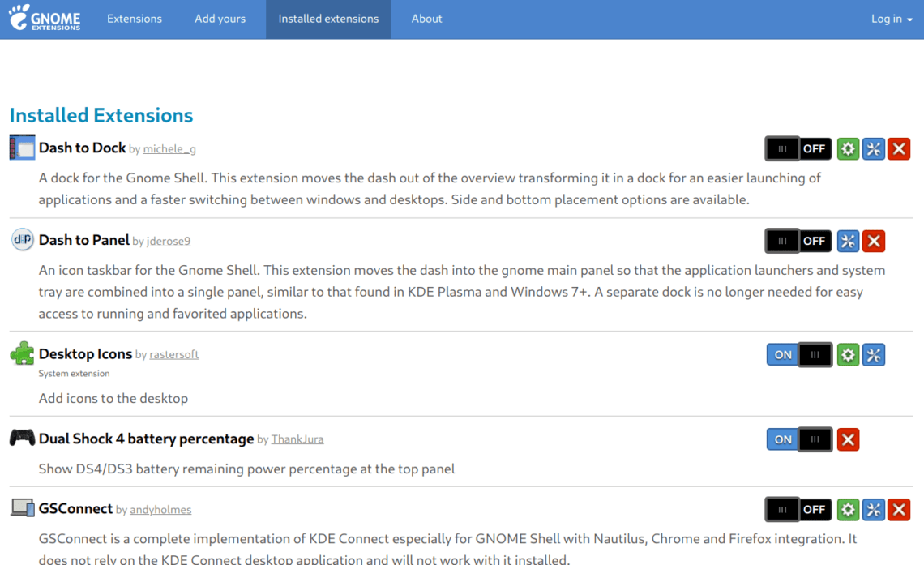Open the Dash to Panel author jderose9 link
The width and height of the screenshot is (924, 565).
click(168, 241)
